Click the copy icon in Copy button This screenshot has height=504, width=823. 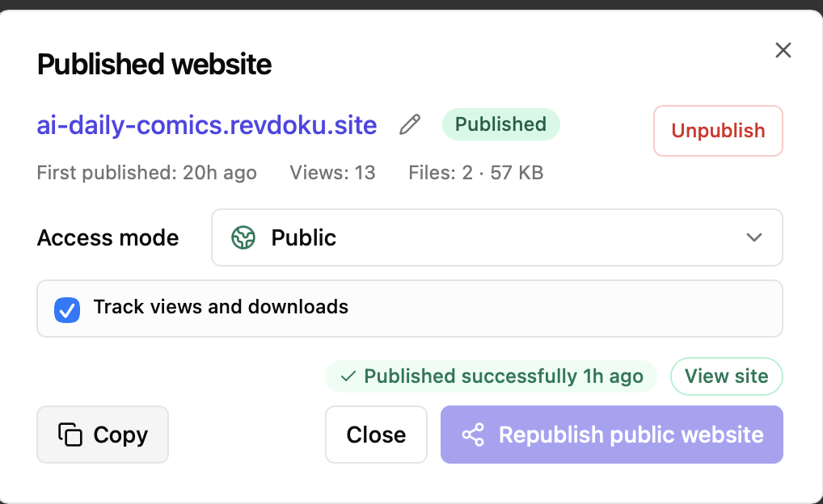pos(70,435)
